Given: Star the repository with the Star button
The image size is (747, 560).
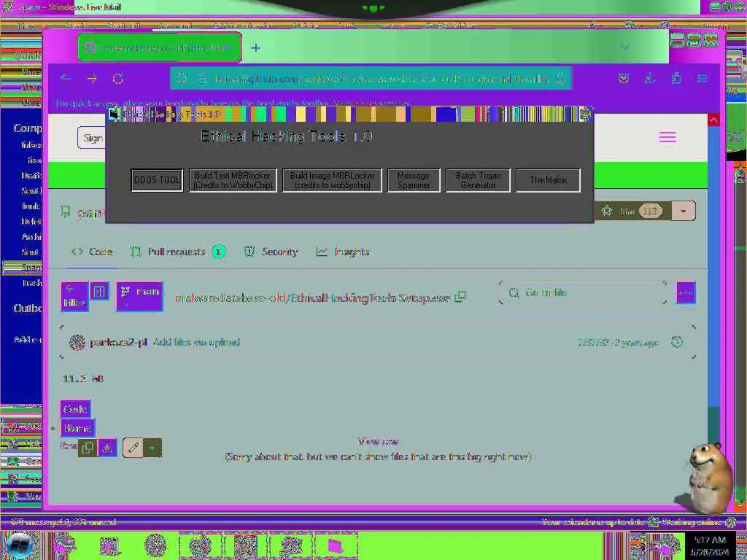Looking at the screenshot, I should point(634,211).
